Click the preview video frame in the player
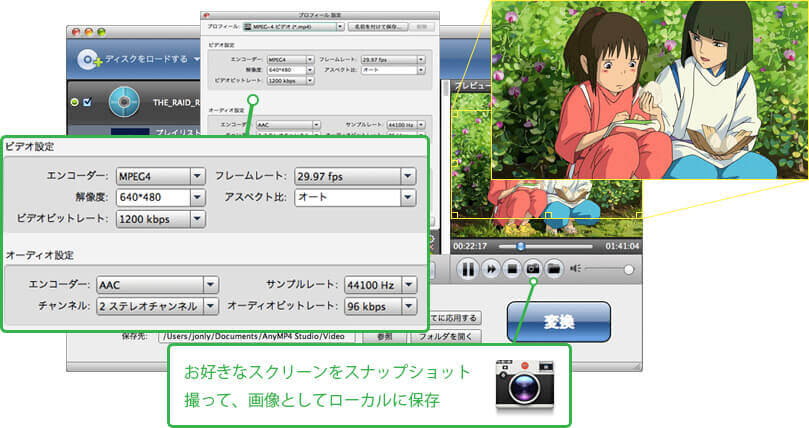Screen dimensions: 809x428 coord(546,164)
